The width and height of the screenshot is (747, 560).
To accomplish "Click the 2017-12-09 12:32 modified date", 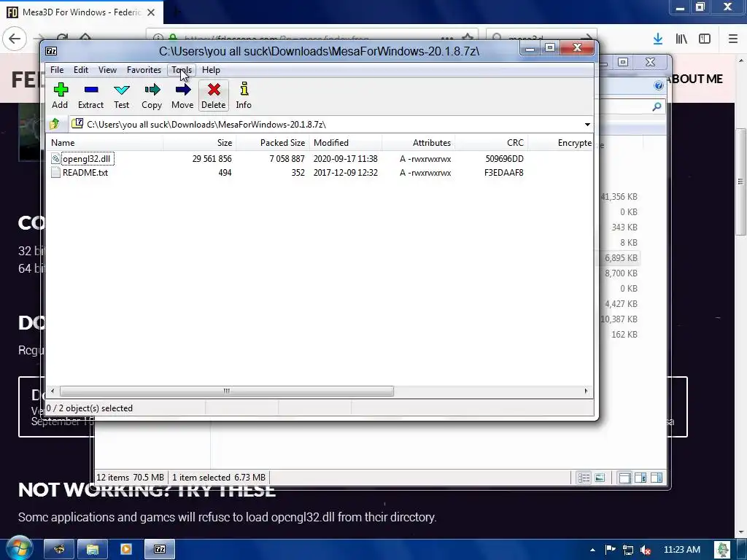I will pyautogui.click(x=345, y=172).
